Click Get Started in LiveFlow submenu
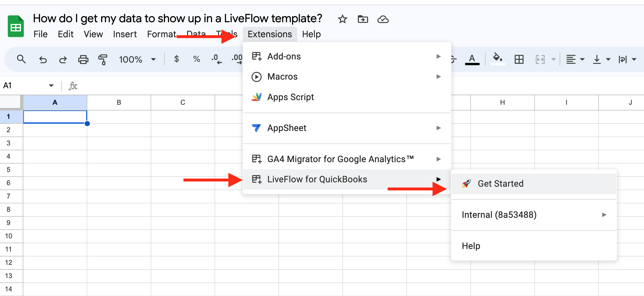The image size is (644, 296). click(x=534, y=183)
